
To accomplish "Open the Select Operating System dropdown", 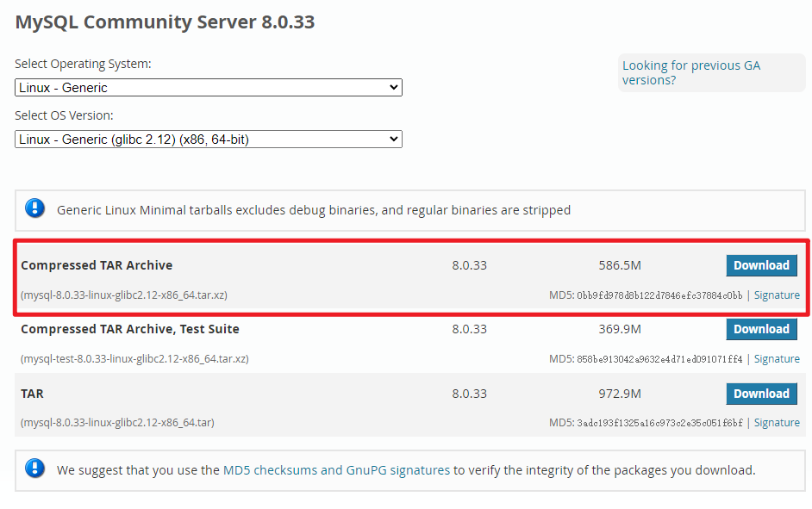I will pos(208,88).
